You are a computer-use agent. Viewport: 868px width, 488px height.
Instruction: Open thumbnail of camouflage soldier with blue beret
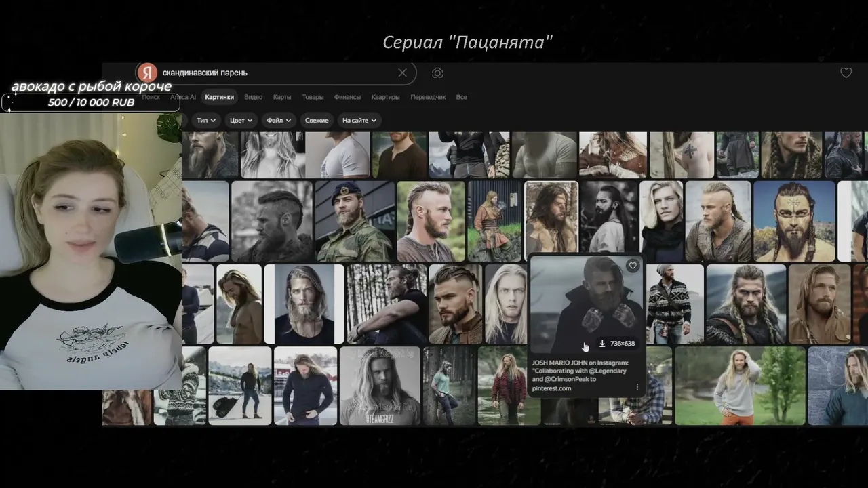pos(354,221)
